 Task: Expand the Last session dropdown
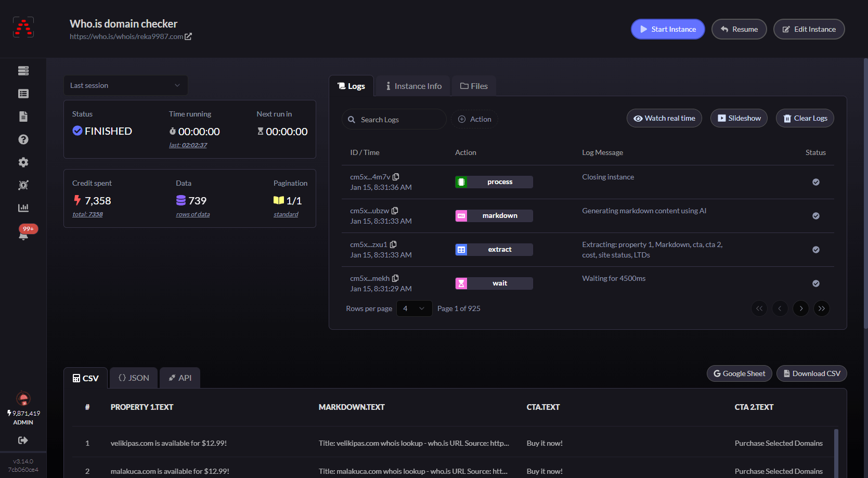point(125,85)
